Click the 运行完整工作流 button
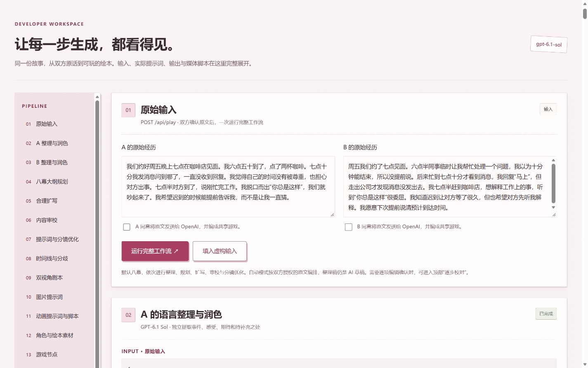 pos(155,251)
